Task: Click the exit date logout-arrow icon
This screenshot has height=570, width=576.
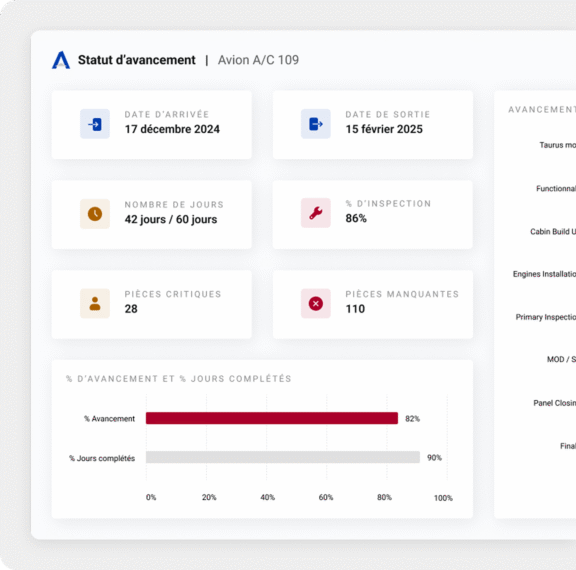Action: (x=316, y=124)
